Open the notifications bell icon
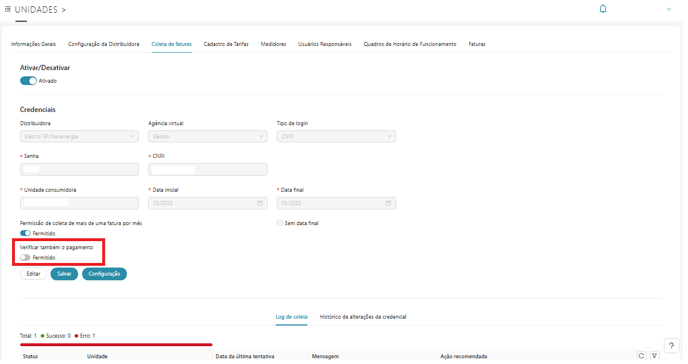688x364 pixels. click(x=603, y=9)
